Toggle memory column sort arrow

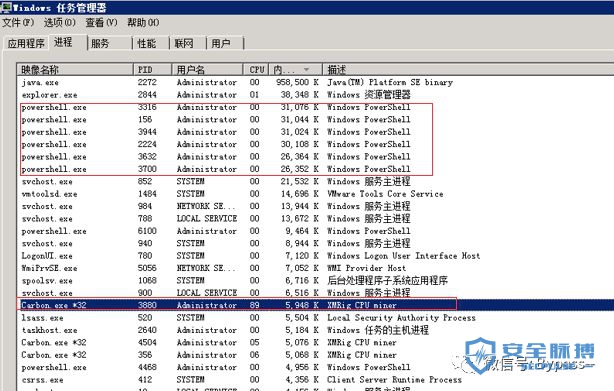tap(306, 70)
